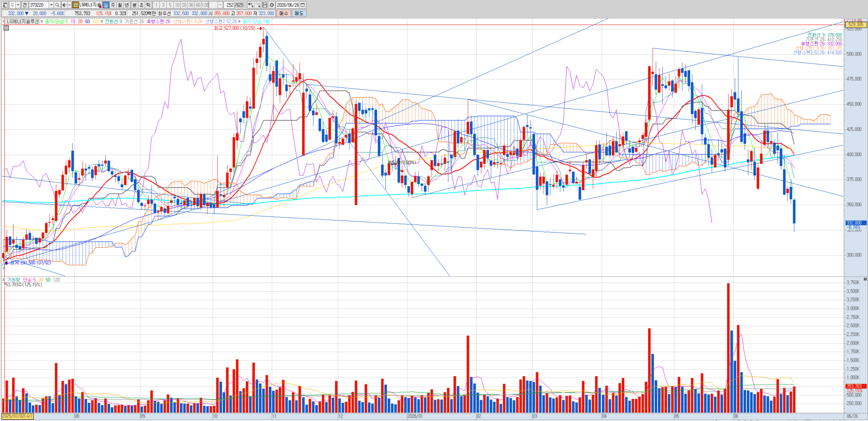Select interval preset 5 in toolbar
This screenshot has width=868, height=421.
point(170,5)
